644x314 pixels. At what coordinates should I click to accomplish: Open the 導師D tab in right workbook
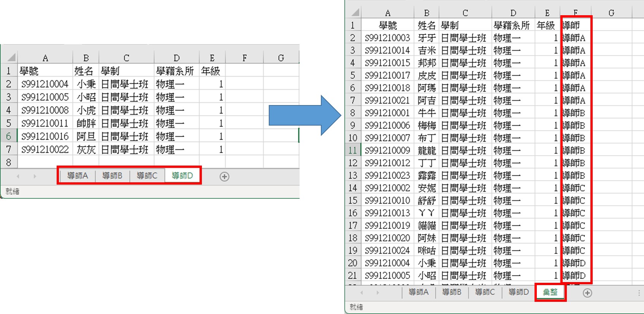point(519,292)
